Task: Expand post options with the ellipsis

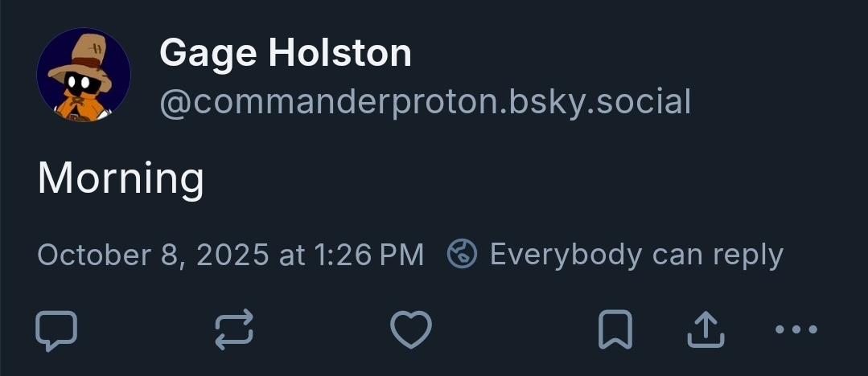Action: tap(796, 330)
